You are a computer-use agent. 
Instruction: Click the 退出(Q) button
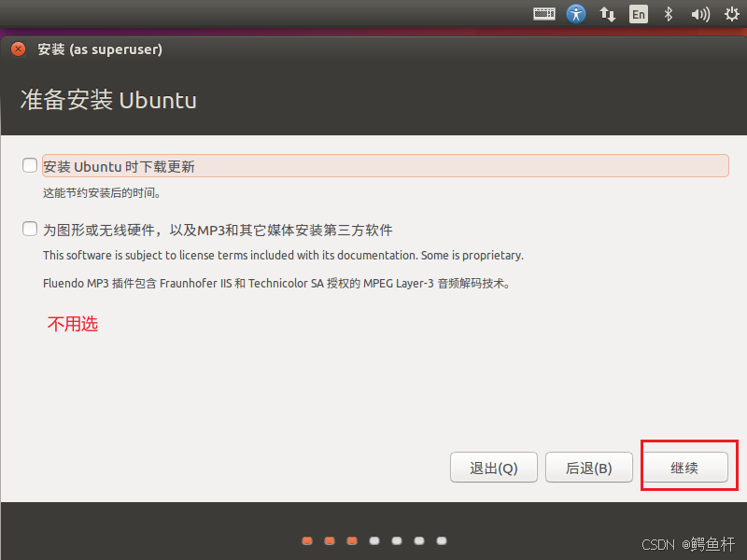pyautogui.click(x=494, y=468)
